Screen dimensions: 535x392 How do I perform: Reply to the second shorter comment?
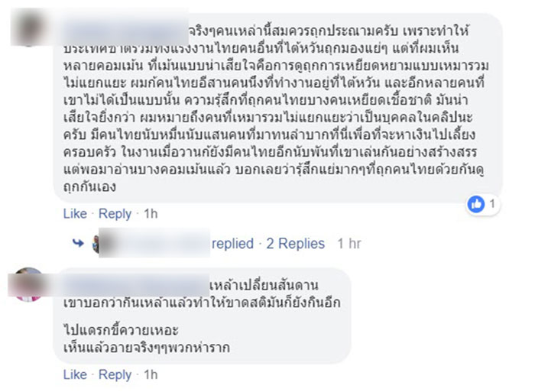coord(115,374)
